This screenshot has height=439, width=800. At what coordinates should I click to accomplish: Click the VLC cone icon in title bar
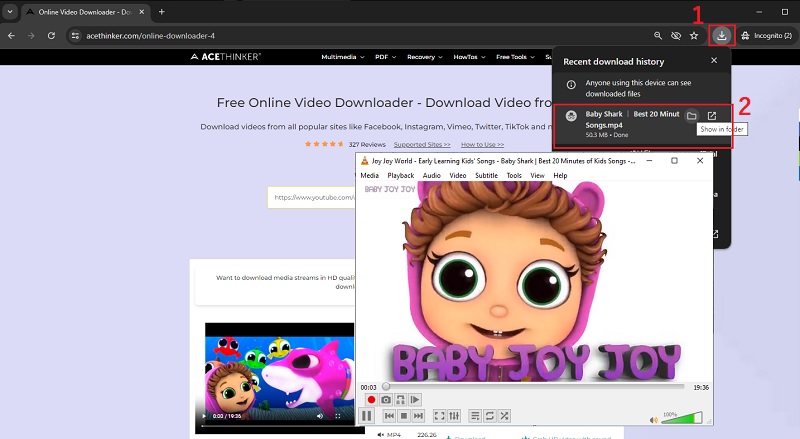pyautogui.click(x=364, y=161)
